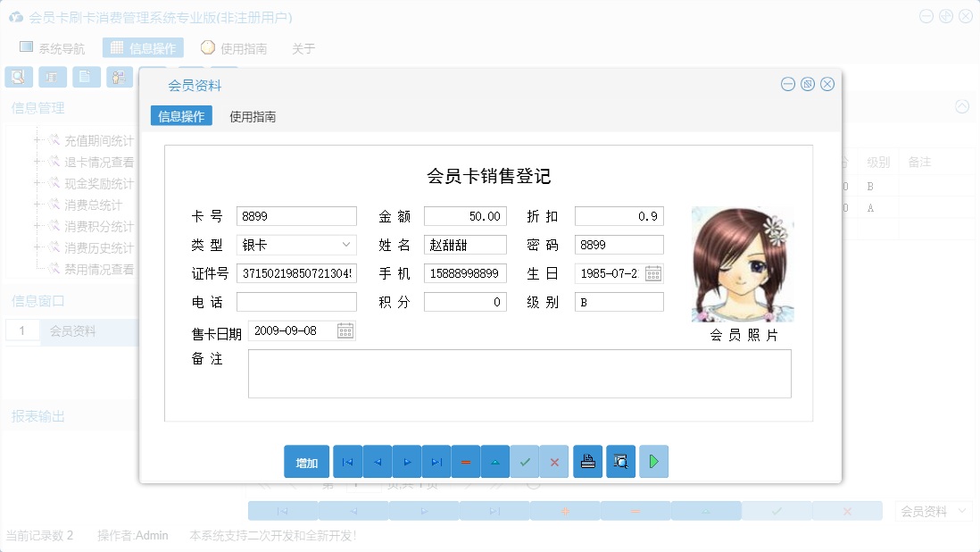The image size is (980, 552).
Task: Click the red minus delete-record button
Action: pos(466,462)
